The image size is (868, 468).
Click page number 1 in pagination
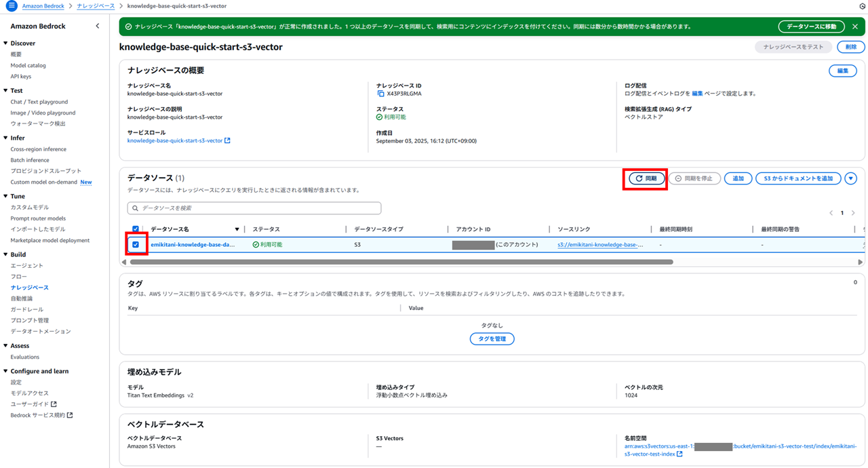pyautogui.click(x=843, y=213)
